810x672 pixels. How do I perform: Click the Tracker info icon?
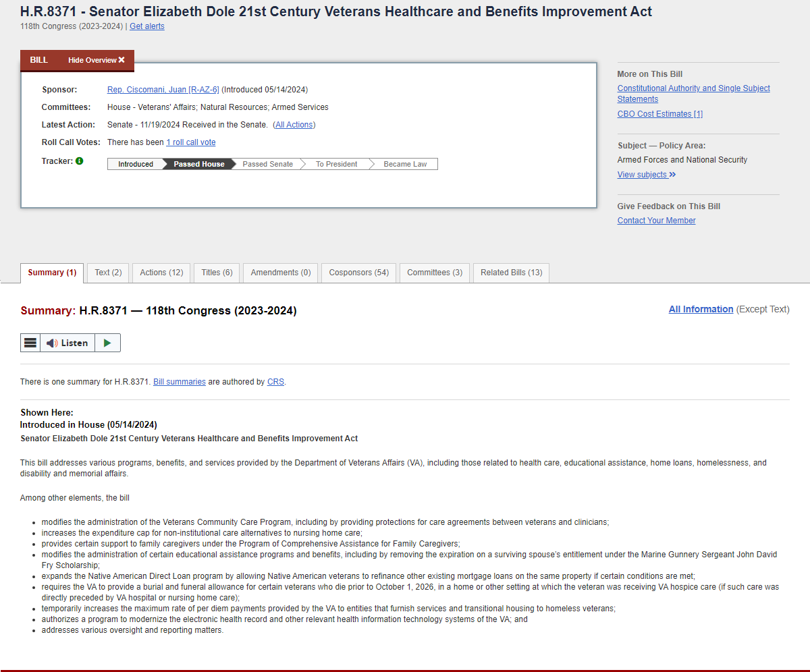(x=80, y=161)
